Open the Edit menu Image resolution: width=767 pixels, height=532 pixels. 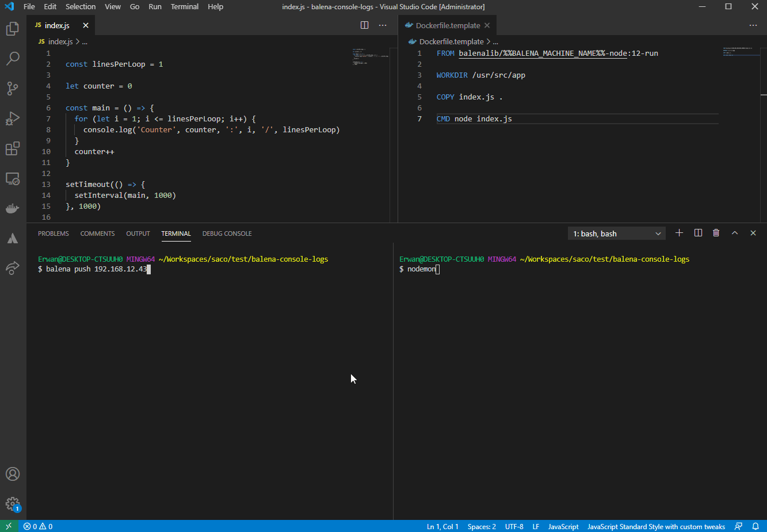coord(50,7)
